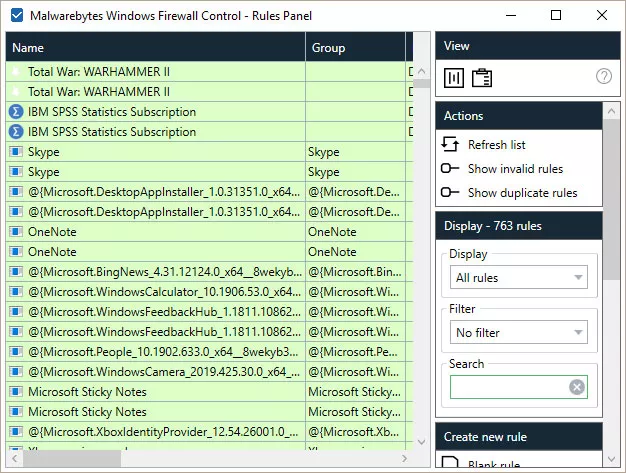Click the rules list scroll-left arrow
Viewport: 626px width, 473px height.
[15, 458]
